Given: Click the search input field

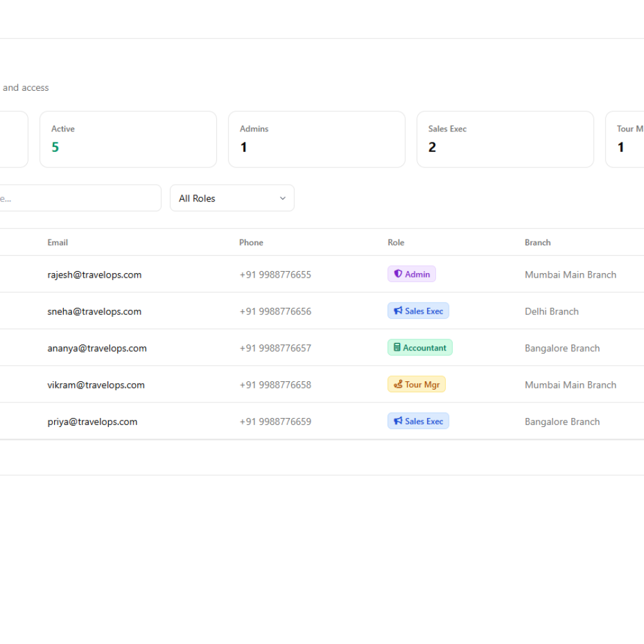Looking at the screenshot, I should pos(80,198).
